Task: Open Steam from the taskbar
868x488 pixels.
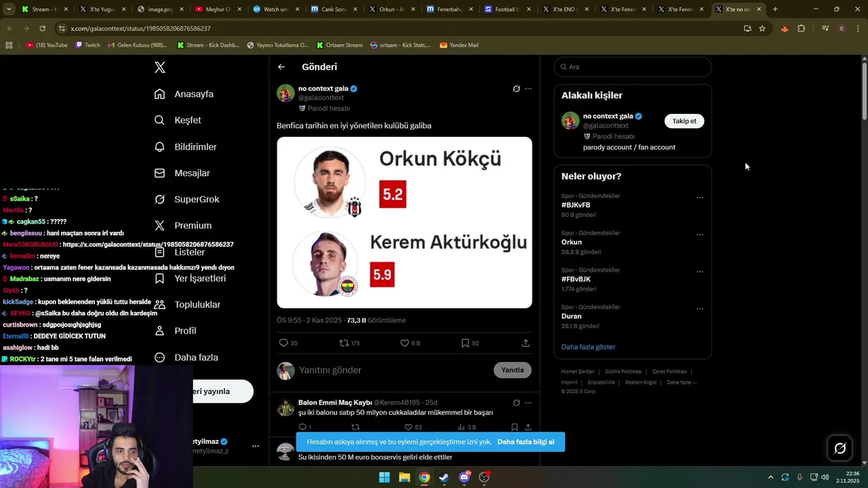Action: 444,477
